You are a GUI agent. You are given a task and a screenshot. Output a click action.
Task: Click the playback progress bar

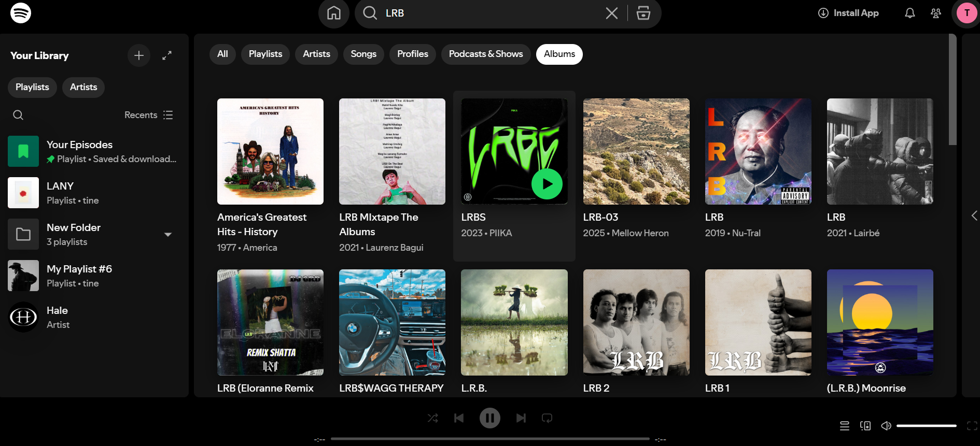pyautogui.click(x=490, y=439)
